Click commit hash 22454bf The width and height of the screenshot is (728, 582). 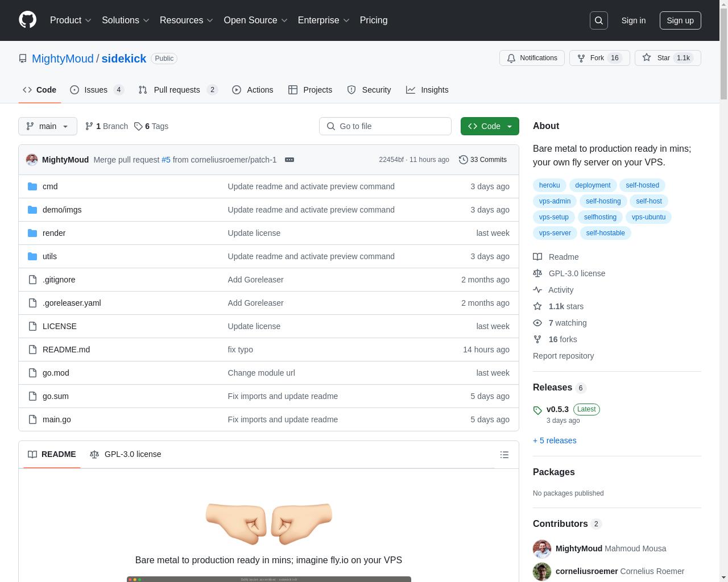pyautogui.click(x=391, y=160)
